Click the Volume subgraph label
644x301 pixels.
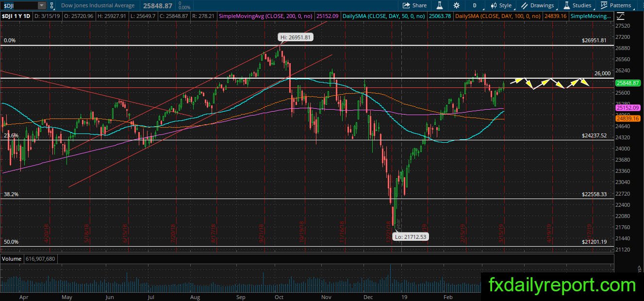click(x=12, y=259)
